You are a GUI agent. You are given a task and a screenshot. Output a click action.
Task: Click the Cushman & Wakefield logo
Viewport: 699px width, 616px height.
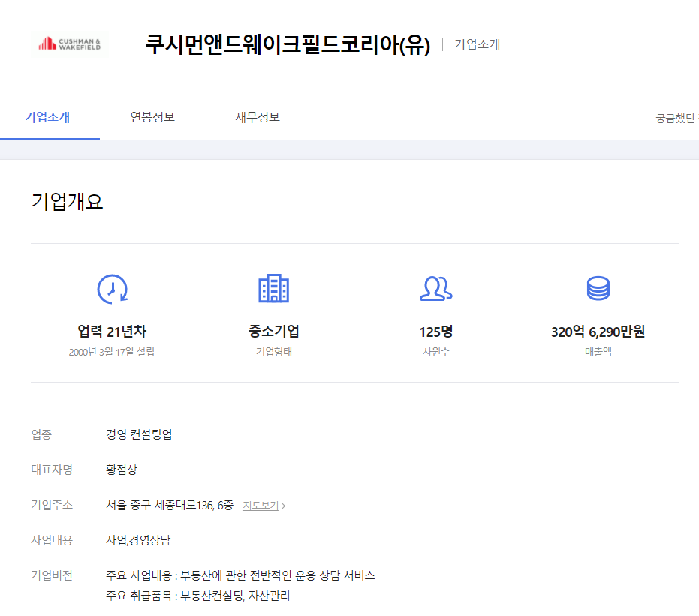tap(69, 44)
